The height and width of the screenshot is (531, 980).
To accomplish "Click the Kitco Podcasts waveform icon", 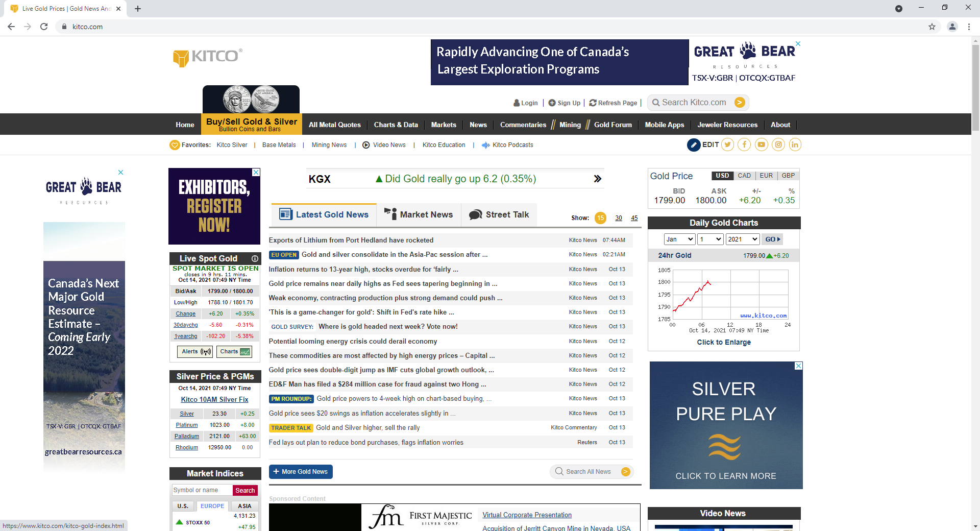I will click(486, 145).
